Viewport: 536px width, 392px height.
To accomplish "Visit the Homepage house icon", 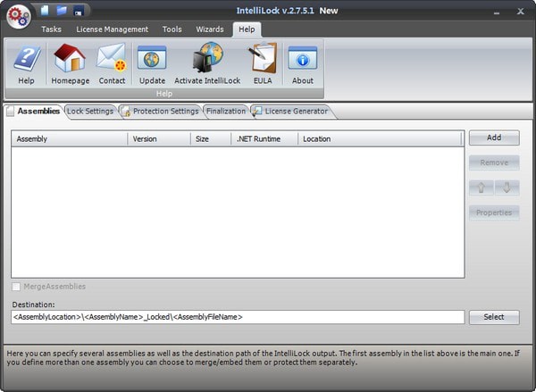I will point(70,64).
